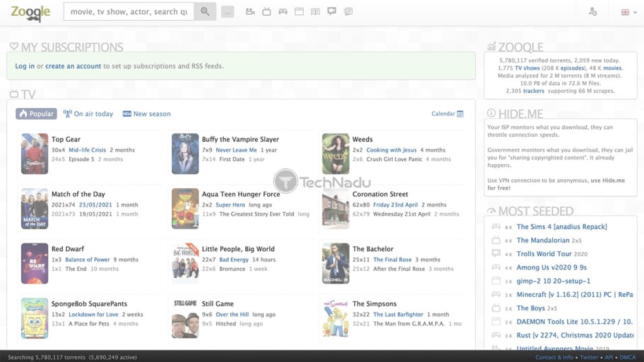Click the Calendar grid icon
Viewport: 644px width, 362px height.
(460, 114)
